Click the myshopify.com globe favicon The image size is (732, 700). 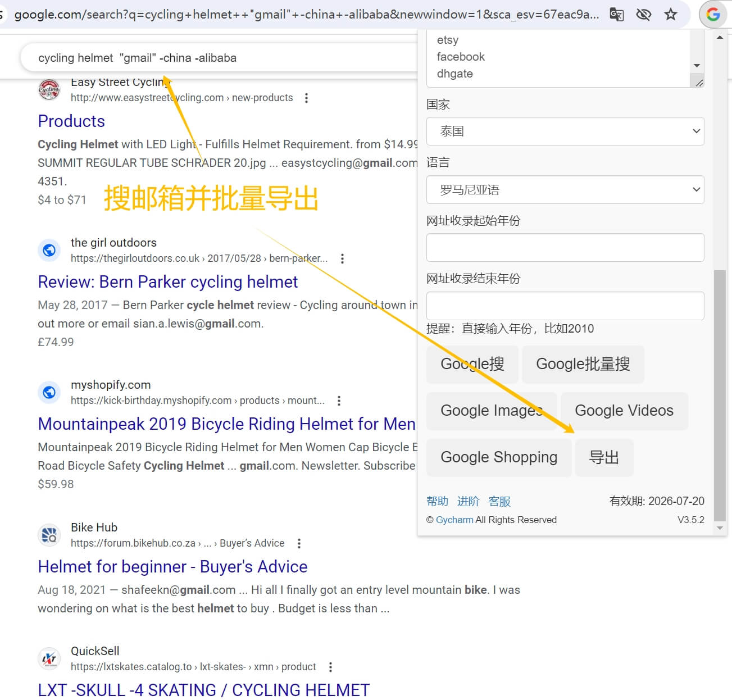click(49, 392)
